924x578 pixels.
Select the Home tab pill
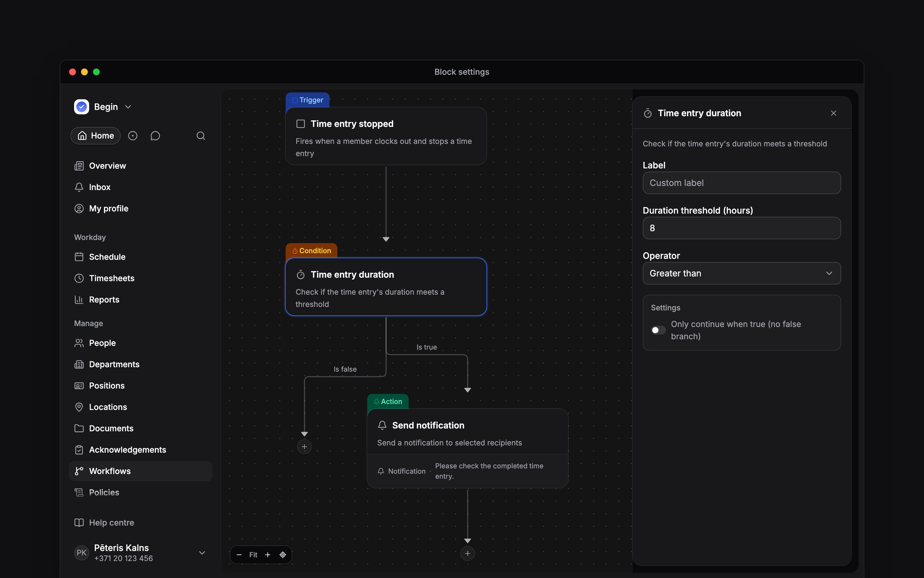[95, 136]
